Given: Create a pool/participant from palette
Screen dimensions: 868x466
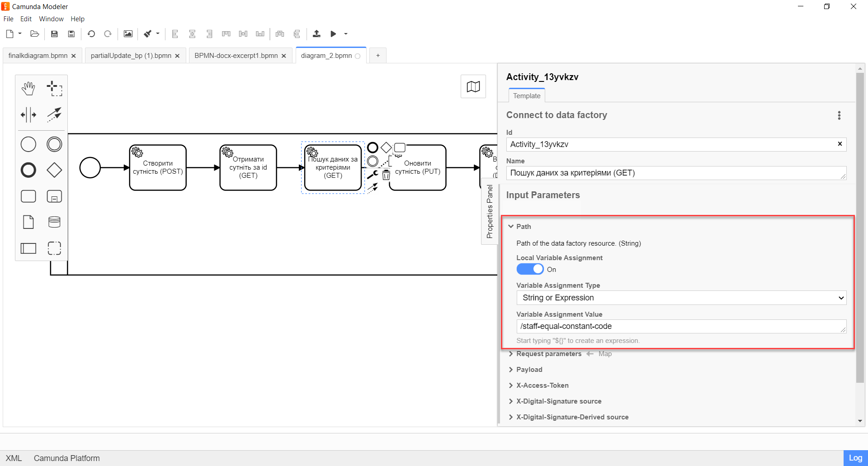Looking at the screenshot, I should coord(28,248).
